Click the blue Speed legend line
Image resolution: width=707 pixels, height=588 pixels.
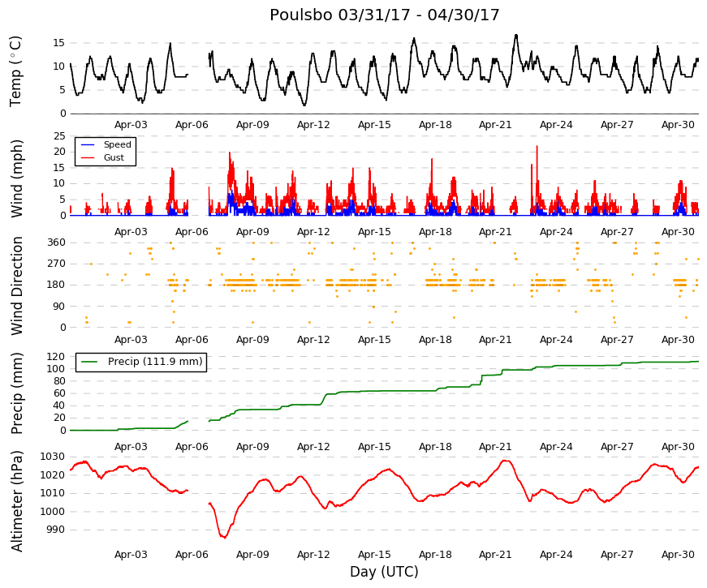pyautogui.click(x=88, y=144)
